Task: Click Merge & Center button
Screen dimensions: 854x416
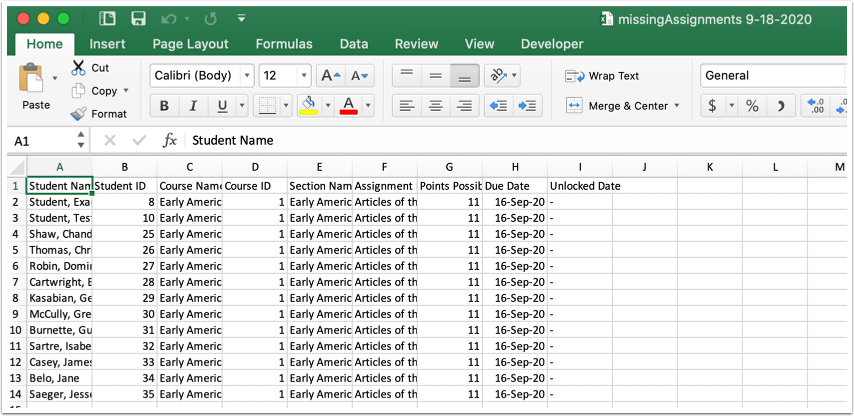Action: (617, 106)
